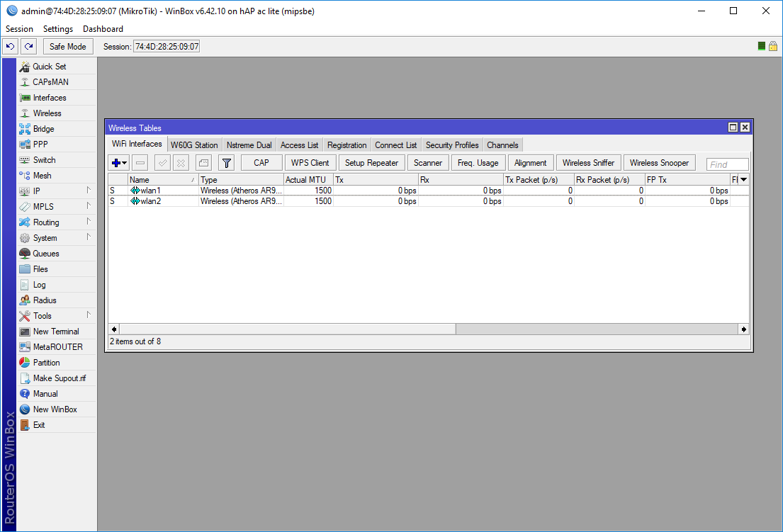Image resolution: width=783 pixels, height=532 pixels.
Task: Expand the System submenu
Action: pos(57,237)
